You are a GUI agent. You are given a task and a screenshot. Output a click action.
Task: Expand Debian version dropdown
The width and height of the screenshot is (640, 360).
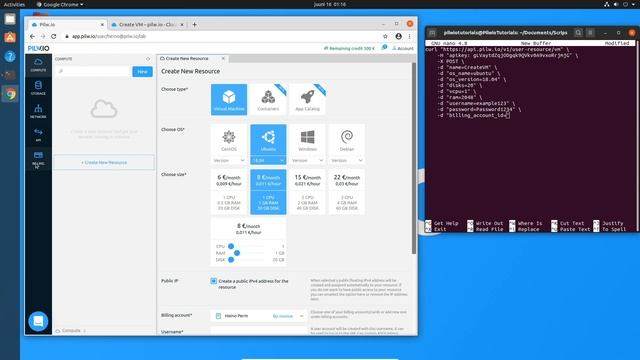coord(347,160)
